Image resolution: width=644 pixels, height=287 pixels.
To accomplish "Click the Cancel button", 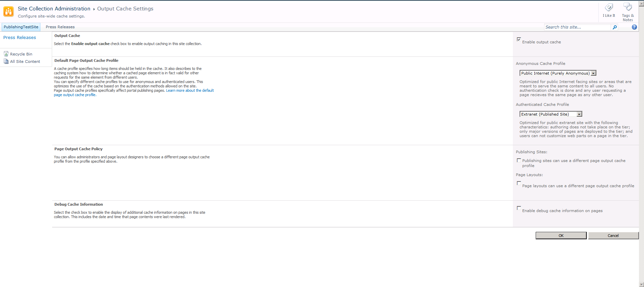I will coord(613,236).
